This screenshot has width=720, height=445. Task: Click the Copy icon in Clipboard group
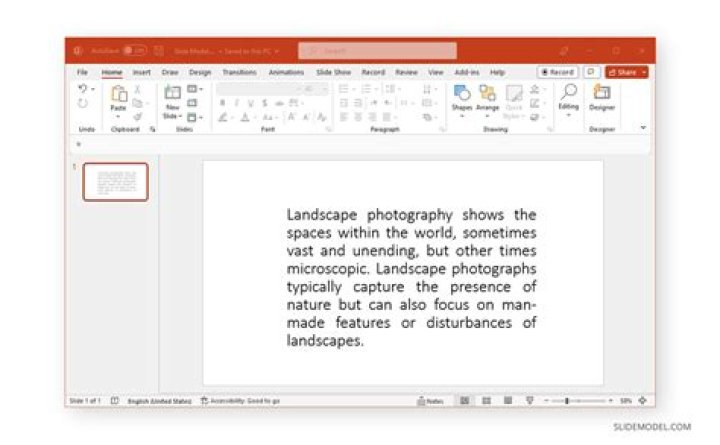pos(137,103)
